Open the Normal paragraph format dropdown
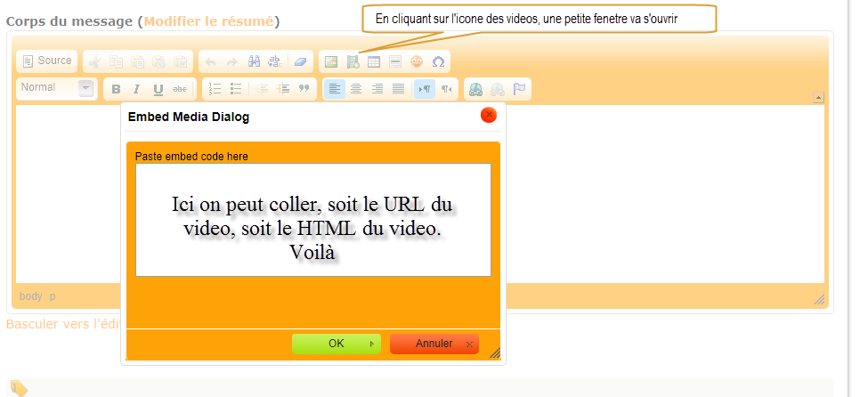Viewport: 868px width, 397px height. (x=56, y=88)
